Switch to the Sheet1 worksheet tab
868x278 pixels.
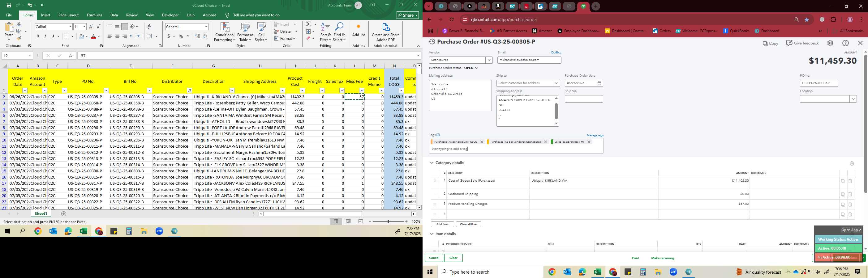pos(41,214)
